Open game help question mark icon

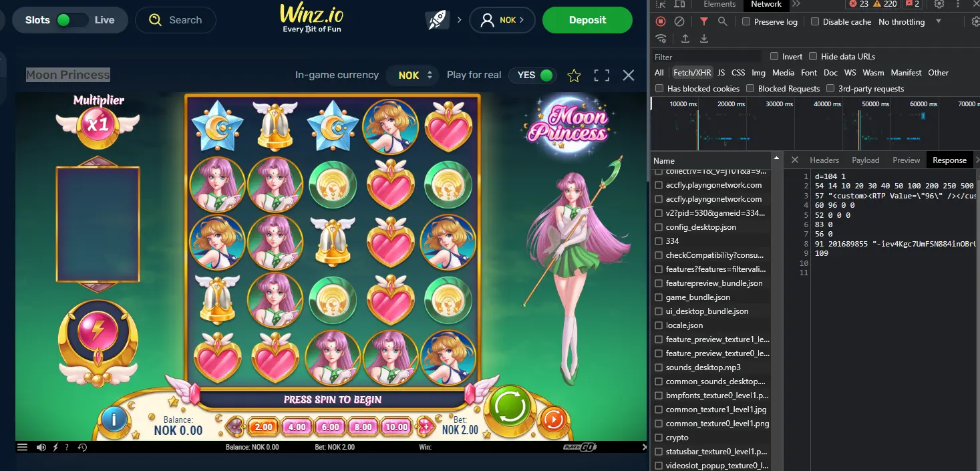67,447
